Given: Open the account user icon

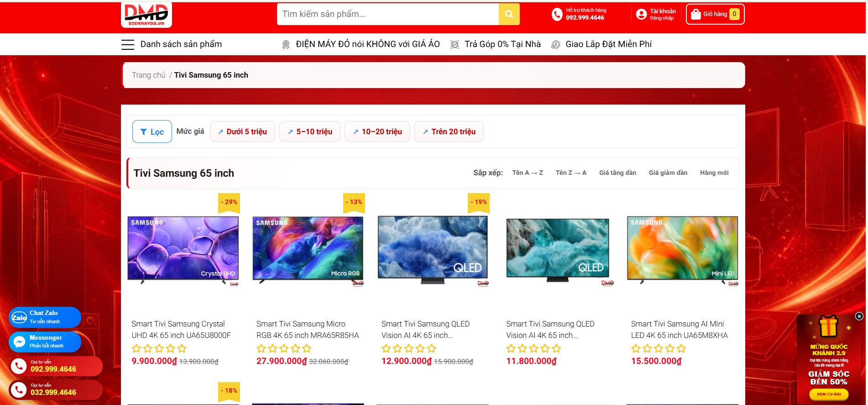Looking at the screenshot, I should point(641,15).
